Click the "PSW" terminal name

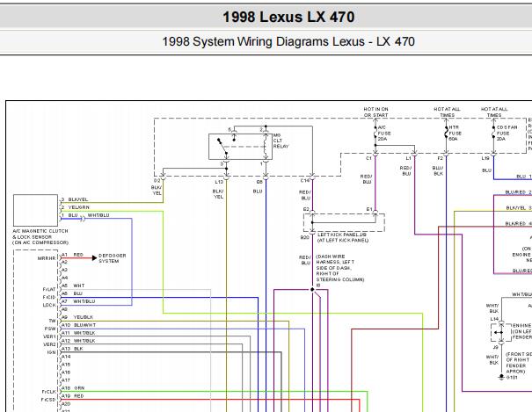click(50, 329)
